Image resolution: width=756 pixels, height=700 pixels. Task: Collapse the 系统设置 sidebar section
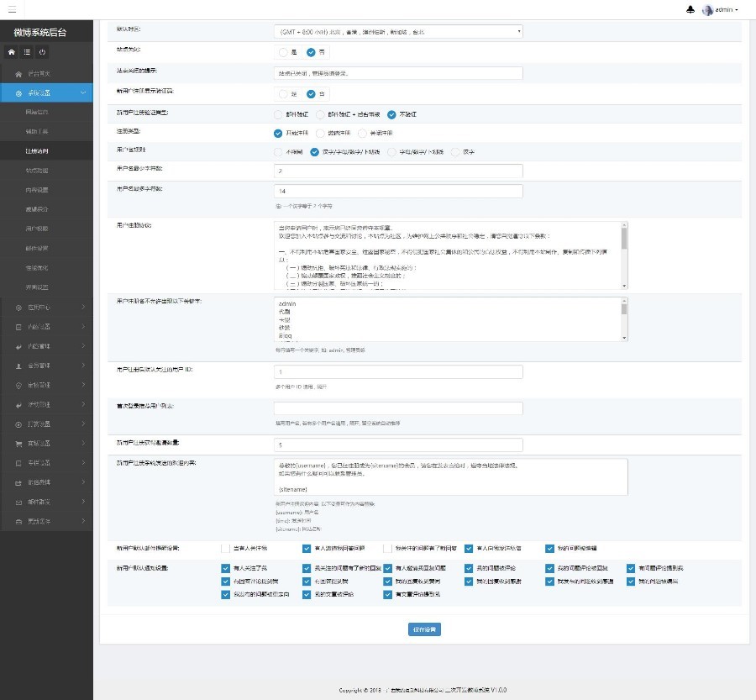pos(46,93)
